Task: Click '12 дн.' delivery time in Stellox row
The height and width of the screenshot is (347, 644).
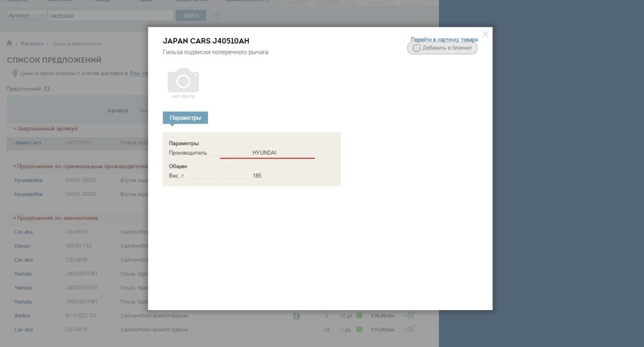Action: (346, 315)
